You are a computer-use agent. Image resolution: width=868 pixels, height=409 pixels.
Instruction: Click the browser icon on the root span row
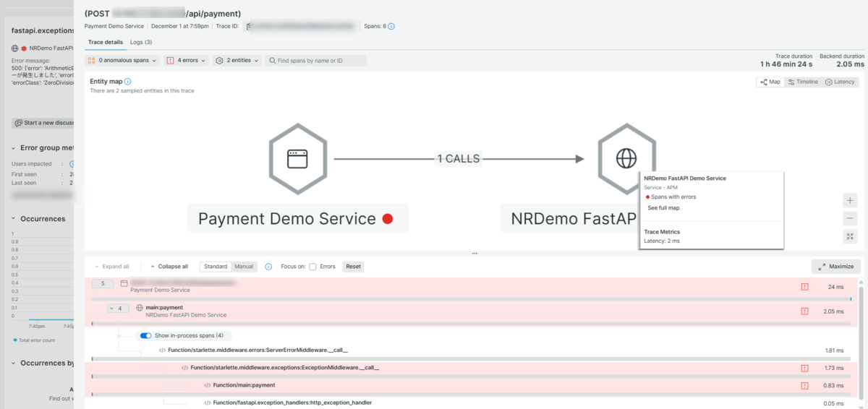coord(124,283)
